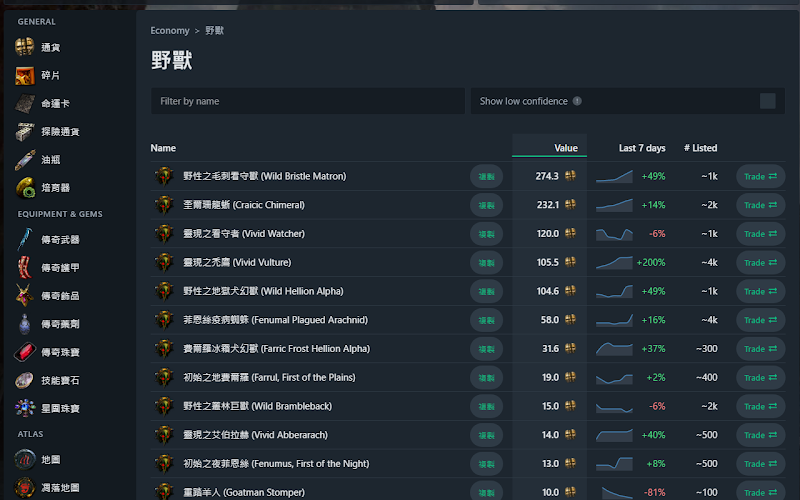
Task: Open 通貨 in the sidebar menu
Action: pyautogui.click(x=51, y=47)
